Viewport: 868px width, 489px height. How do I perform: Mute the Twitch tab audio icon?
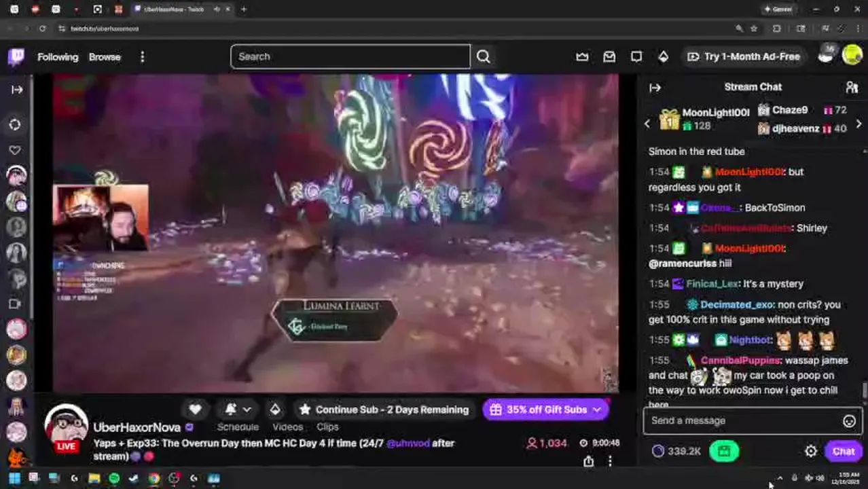217,10
